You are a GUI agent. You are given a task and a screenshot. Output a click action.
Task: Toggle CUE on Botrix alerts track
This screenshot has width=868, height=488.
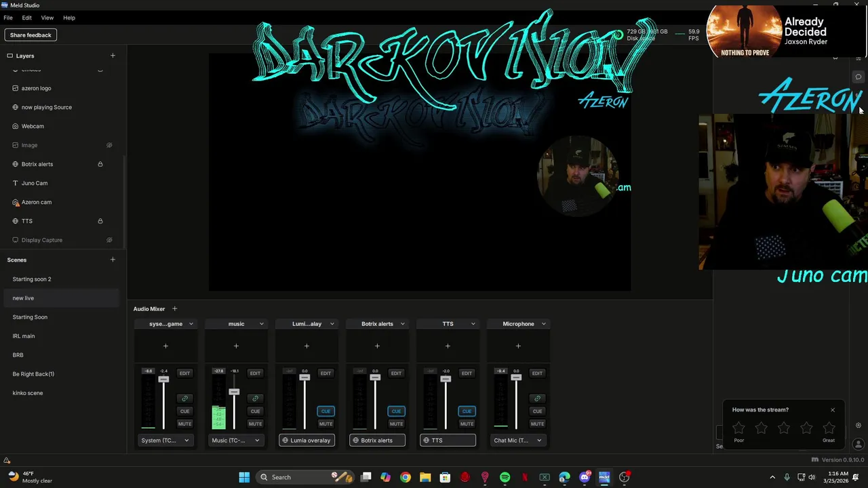pos(396,411)
